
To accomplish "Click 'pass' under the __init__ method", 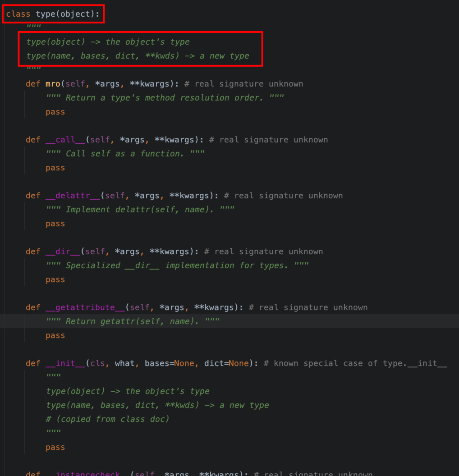I will coord(55,447).
